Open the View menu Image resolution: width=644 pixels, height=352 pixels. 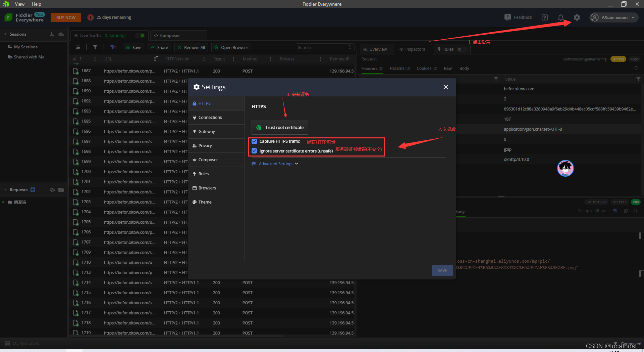(19, 4)
